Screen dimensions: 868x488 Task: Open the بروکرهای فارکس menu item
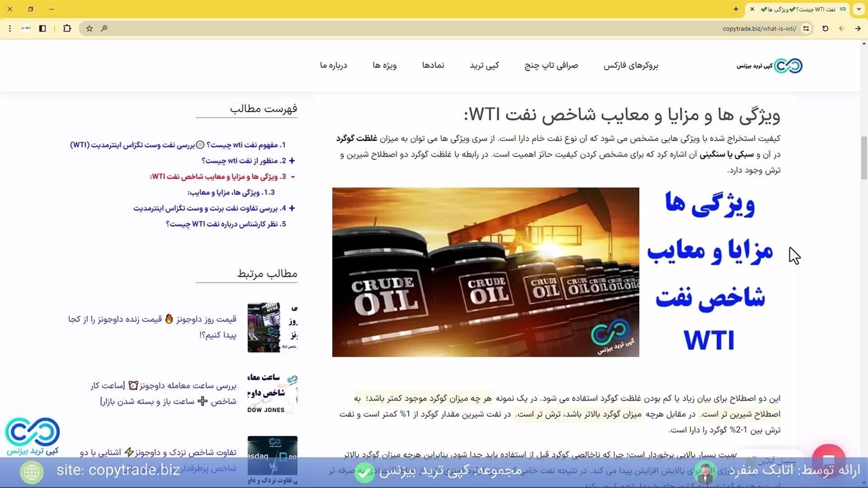[x=631, y=66]
